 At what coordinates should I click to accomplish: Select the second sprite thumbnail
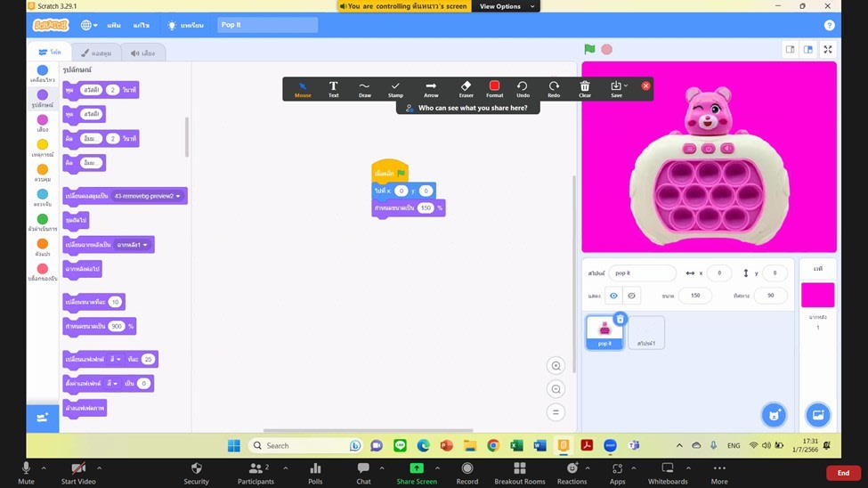646,332
